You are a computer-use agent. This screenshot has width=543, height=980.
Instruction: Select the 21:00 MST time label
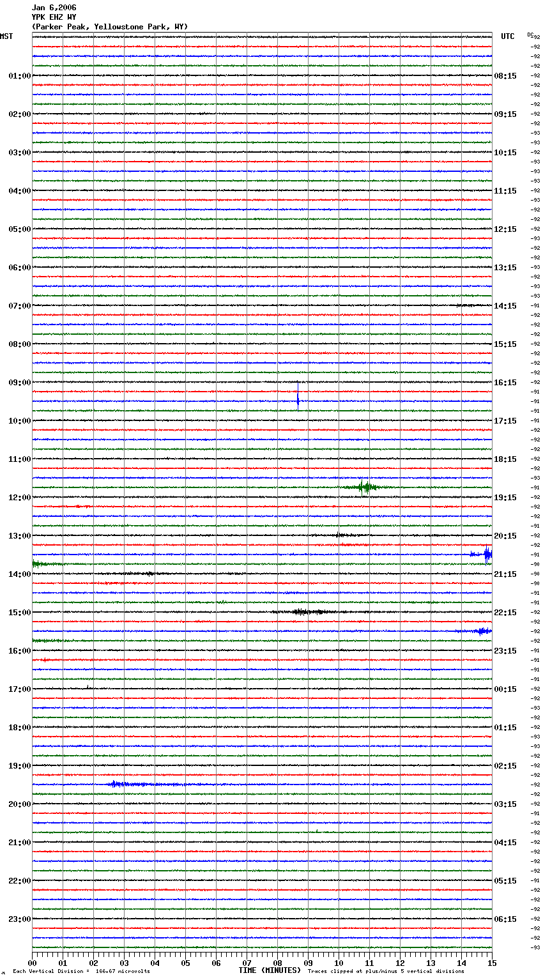pyautogui.click(x=20, y=843)
